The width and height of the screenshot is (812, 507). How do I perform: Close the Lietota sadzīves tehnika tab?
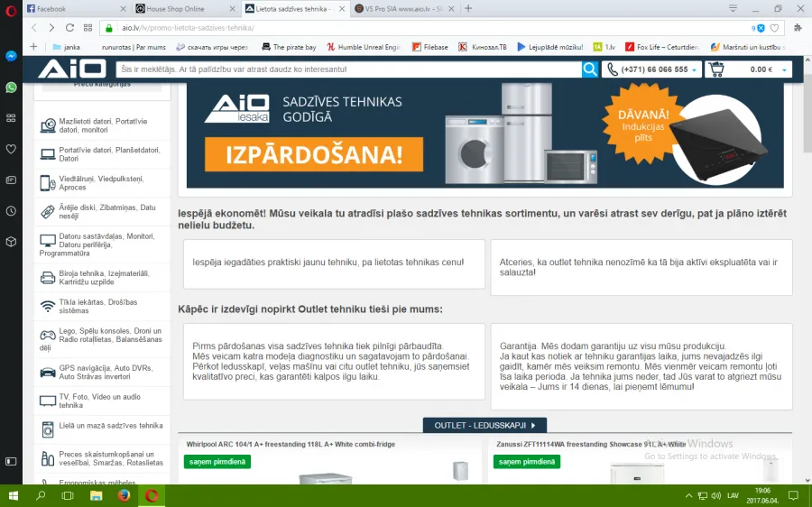(x=342, y=9)
